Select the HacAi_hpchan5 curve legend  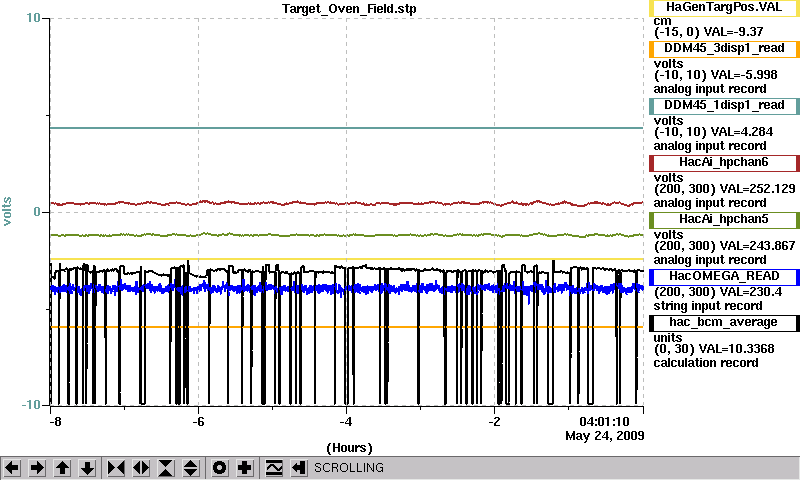[724, 220]
